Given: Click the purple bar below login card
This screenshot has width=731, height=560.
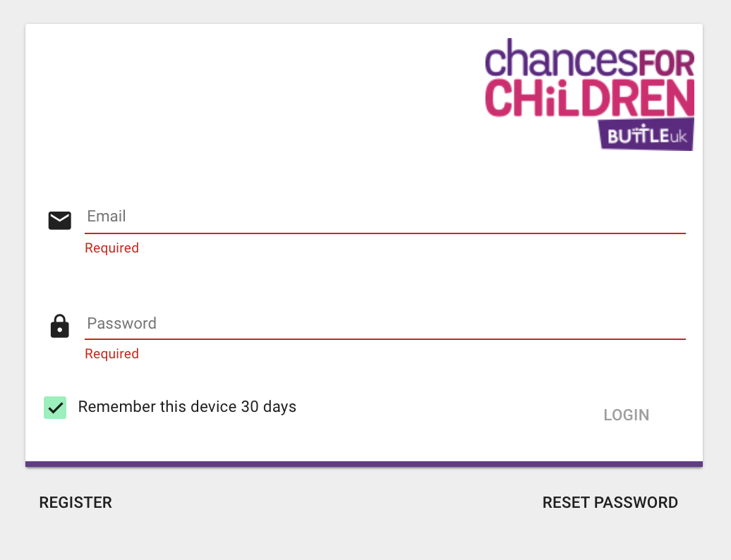Looking at the screenshot, I should pos(364,464).
